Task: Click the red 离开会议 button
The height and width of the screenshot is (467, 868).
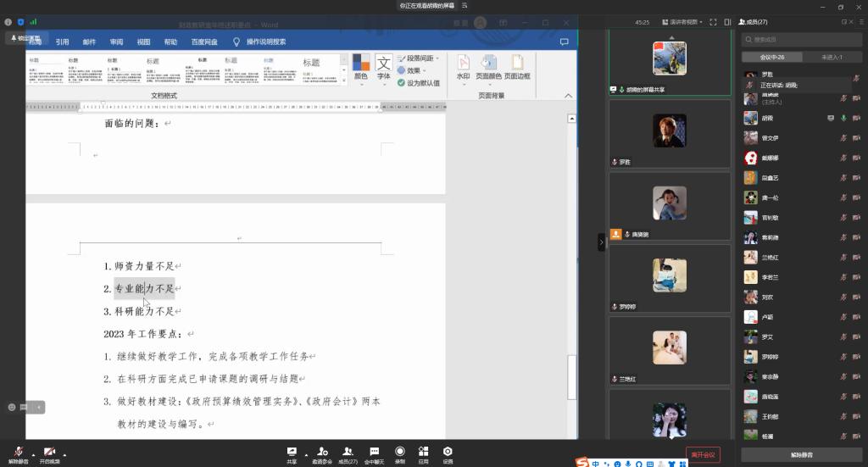Action: click(703, 455)
